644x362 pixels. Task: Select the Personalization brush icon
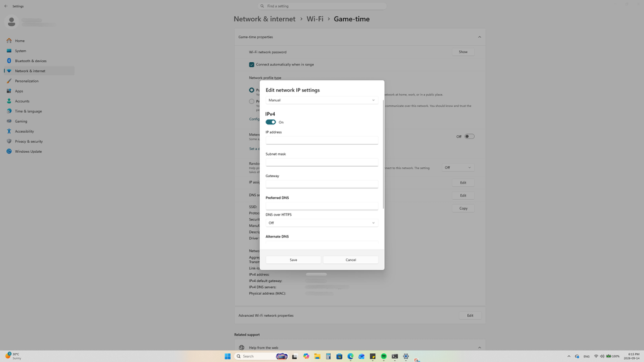click(x=9, y=81)
